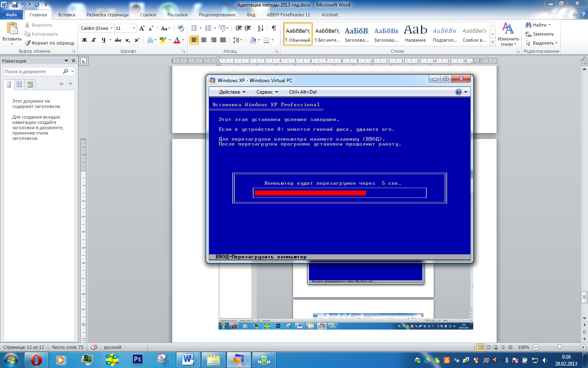This screenshot has height=368, width=588.
Task: Show headings browse tab in Navigation pane
Action: [9, 84]
